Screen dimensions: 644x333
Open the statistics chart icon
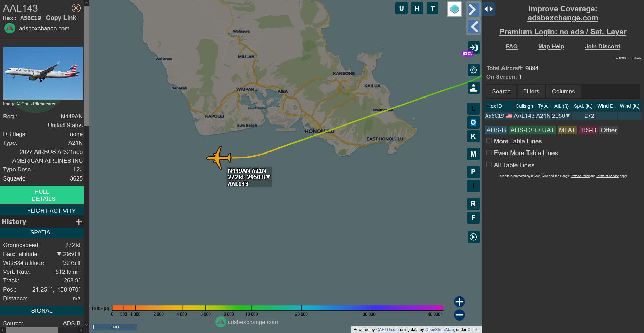[x=473, y=88]
